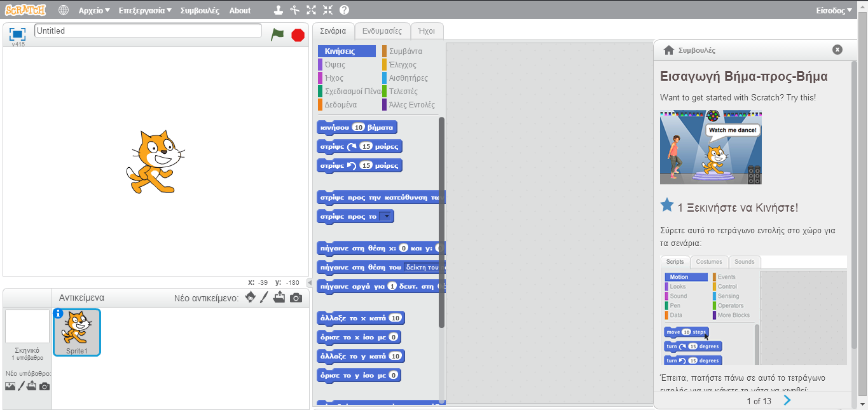Click the red stop sign

point(298,35)
